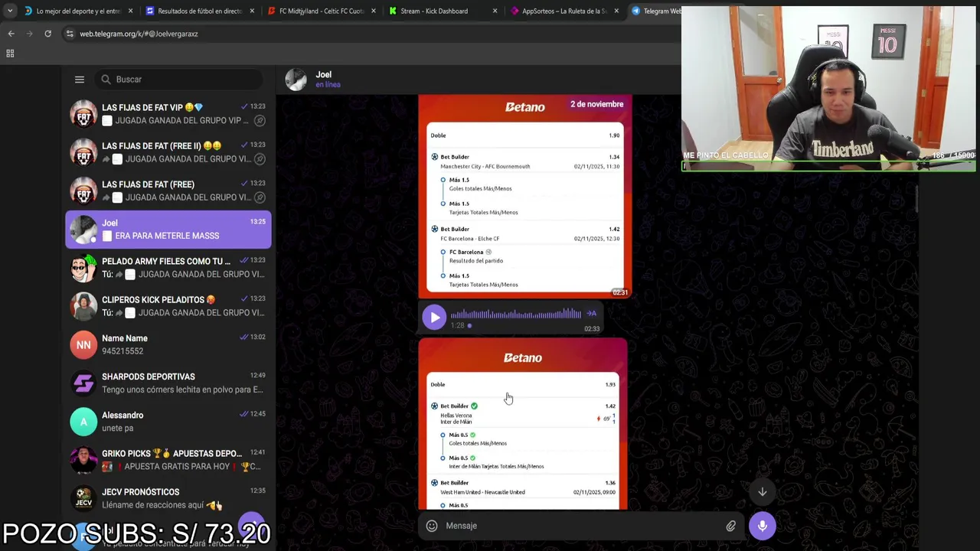The width and height of the screenshot is (980, 551).
Task: Open SHARPODS DEPORTIVAS chat
Action: (168, 383)
